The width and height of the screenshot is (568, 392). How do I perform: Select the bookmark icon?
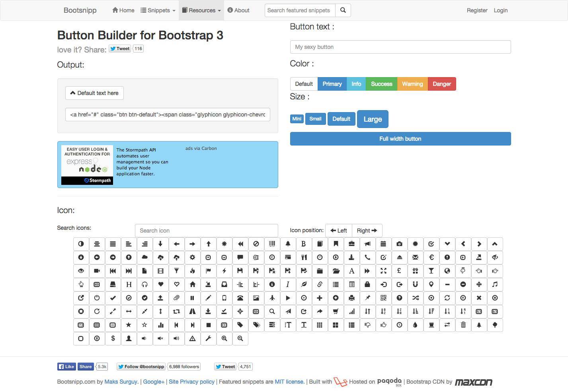point(336,244)
